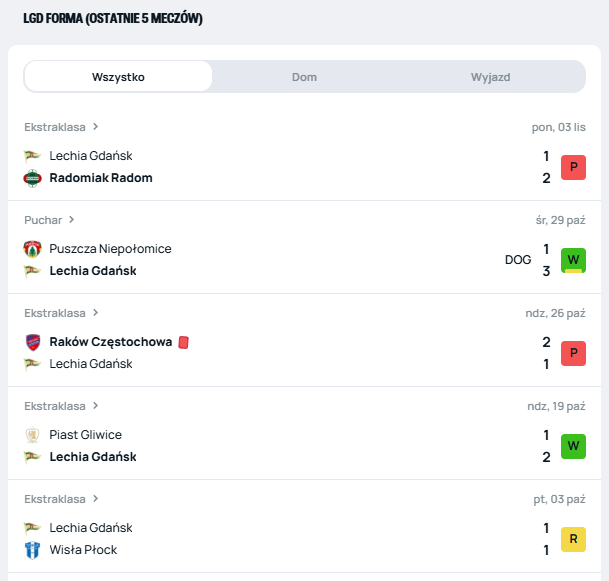Switch to the Wszystko filter tab

click(118, 77)
